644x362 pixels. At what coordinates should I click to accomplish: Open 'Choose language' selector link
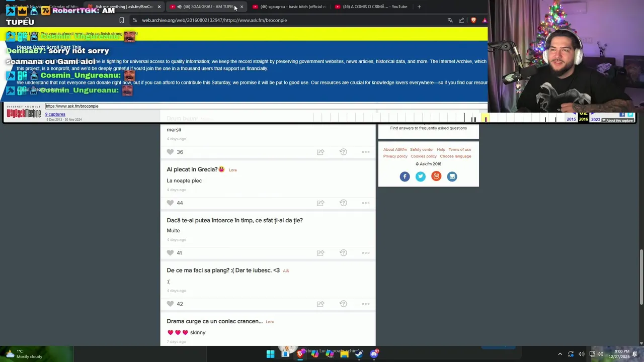(x=455, y=156)
